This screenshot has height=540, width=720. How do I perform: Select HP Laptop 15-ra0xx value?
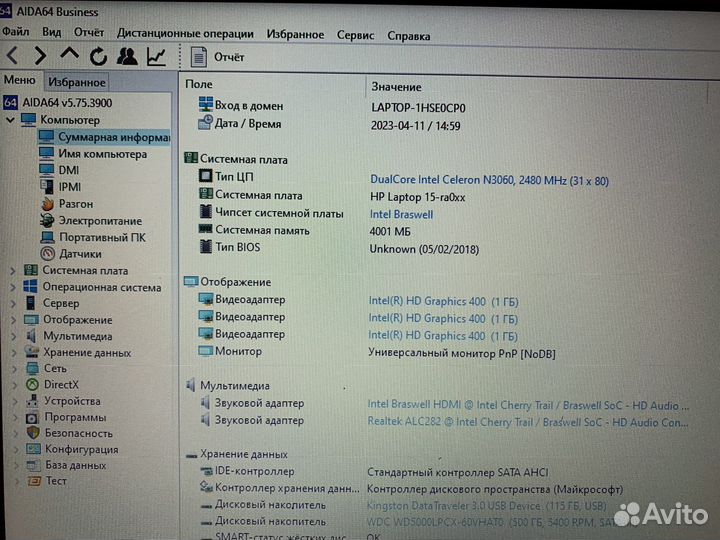pyautogui.click(x=417, y=197)
